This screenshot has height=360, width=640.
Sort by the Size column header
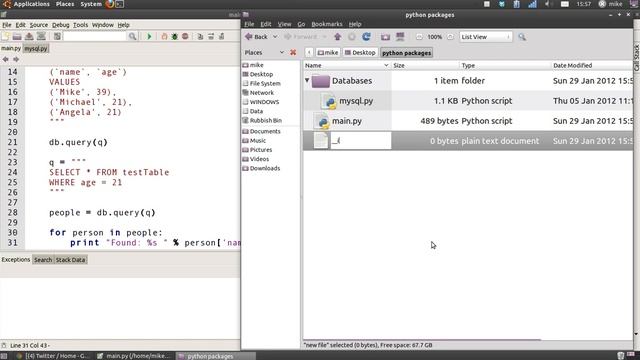425,65
